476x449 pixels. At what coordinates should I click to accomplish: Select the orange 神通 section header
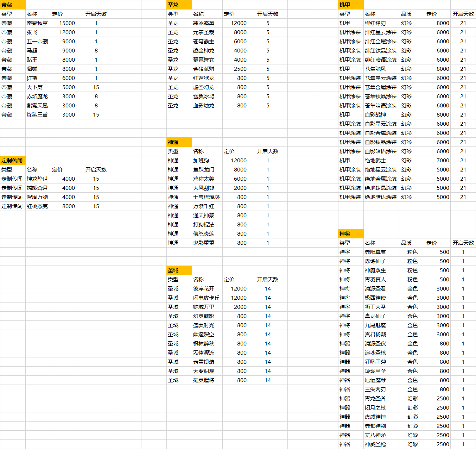(x=179, y=142)
